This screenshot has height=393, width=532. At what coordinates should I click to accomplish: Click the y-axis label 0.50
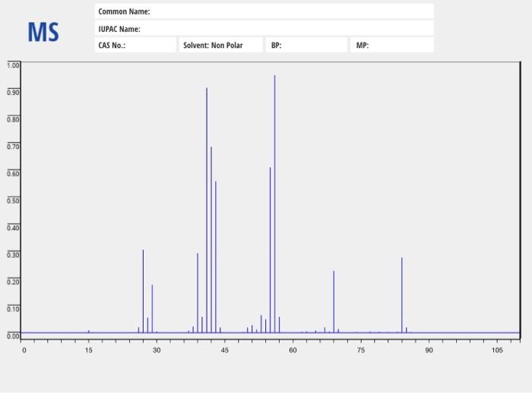point(13,201)
